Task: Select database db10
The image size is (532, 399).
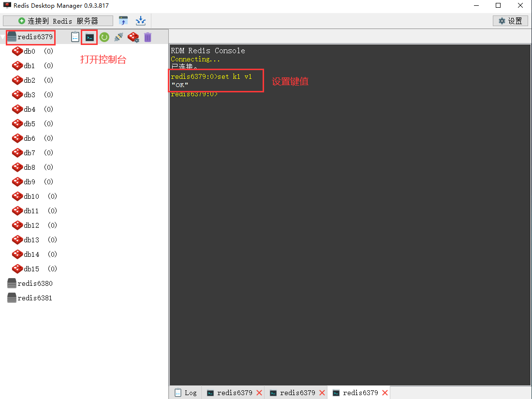Action: point(31,196)
